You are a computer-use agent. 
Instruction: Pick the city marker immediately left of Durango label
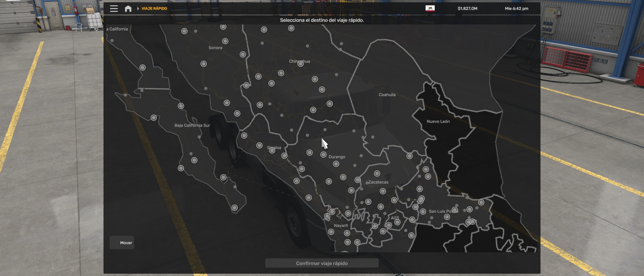click(x=324, y=154)
